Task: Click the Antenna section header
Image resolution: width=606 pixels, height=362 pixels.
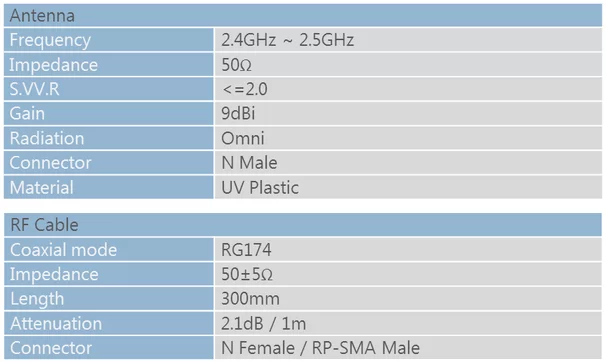Action: 303,15
